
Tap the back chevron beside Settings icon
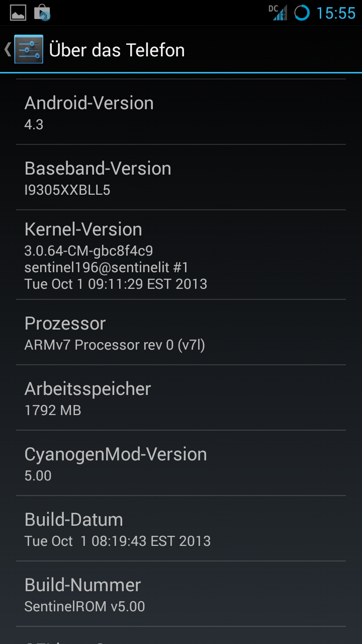(x=8, y=49)
